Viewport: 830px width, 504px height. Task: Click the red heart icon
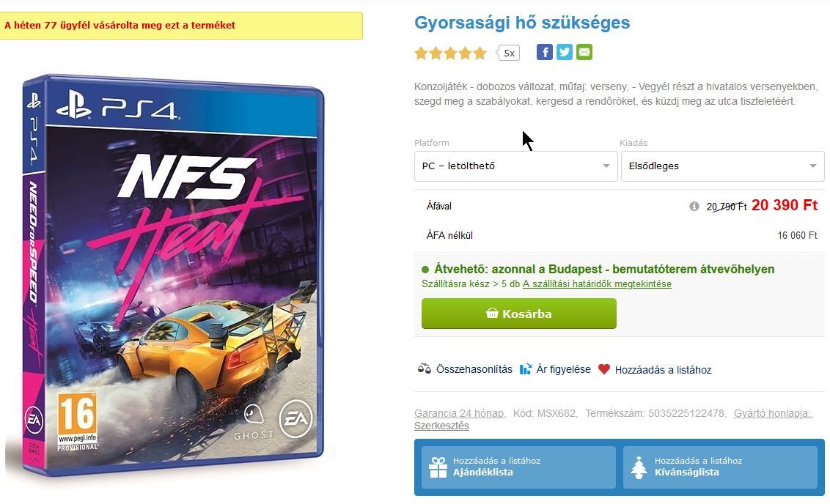tap(604, 368)
